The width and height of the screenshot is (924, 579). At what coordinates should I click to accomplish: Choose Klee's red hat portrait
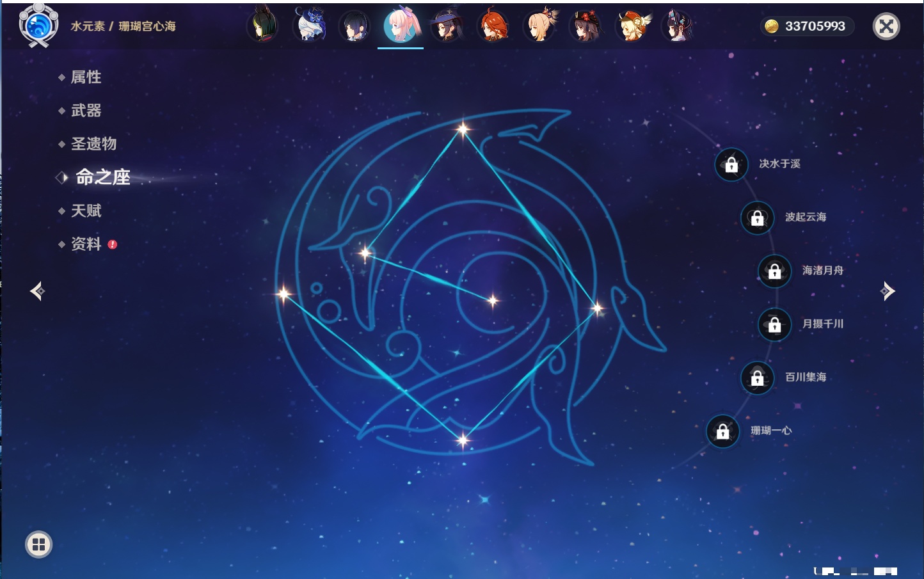pos(632,26)
